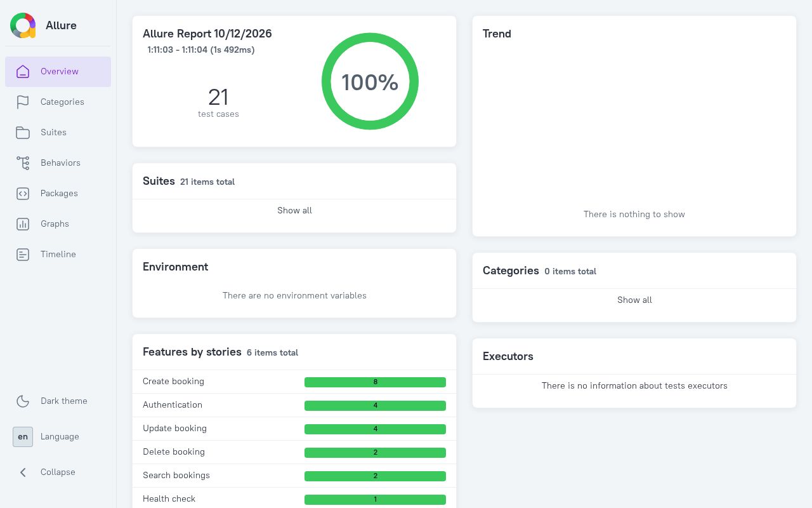The height and width of the screenshot is (508, 812).
Task: Click Create booking green bar showing 8
Action: pos(375,382)
